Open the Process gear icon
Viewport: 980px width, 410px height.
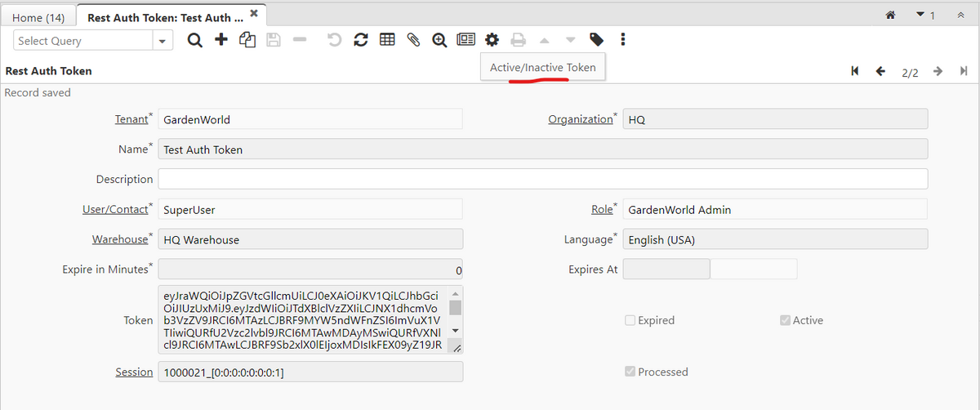click(492, 40)
